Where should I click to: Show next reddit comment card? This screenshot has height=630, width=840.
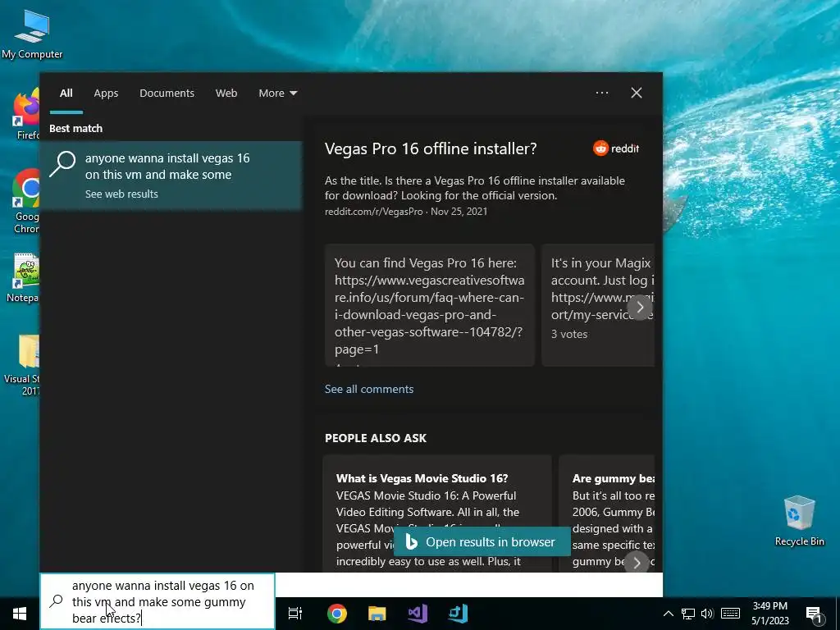[640, 308]
